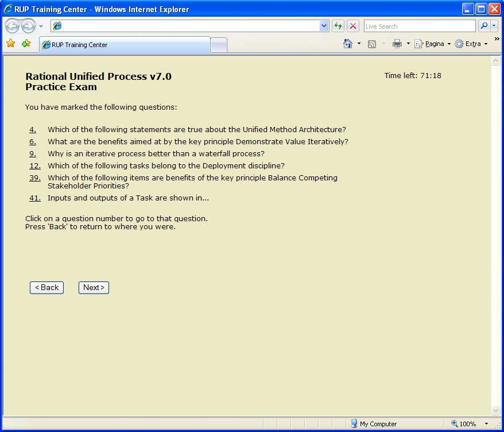Image resolution: width=504 pixels, height=432 pixels.
Task: Click the search magnifier button
Action: [x=484, y=26]
